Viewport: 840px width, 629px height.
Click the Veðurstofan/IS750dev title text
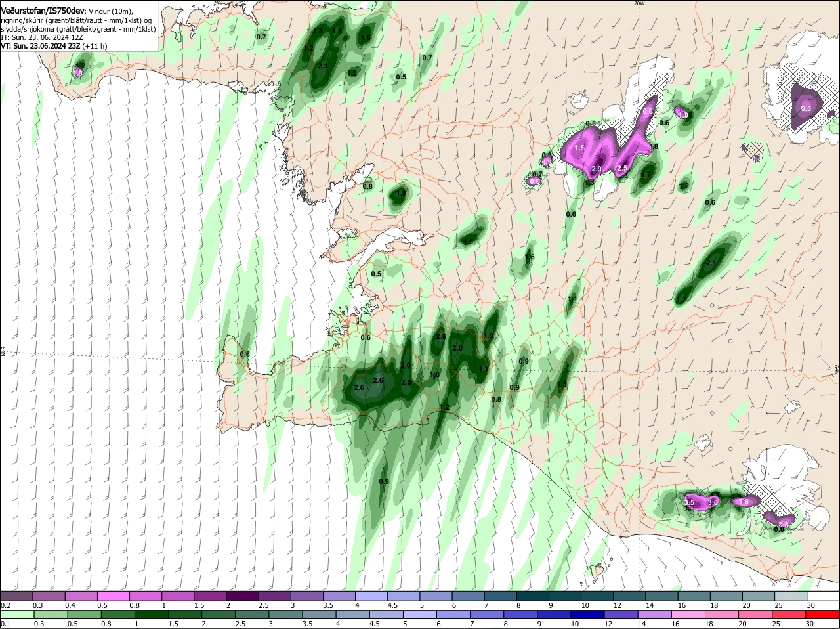(43, 11)
